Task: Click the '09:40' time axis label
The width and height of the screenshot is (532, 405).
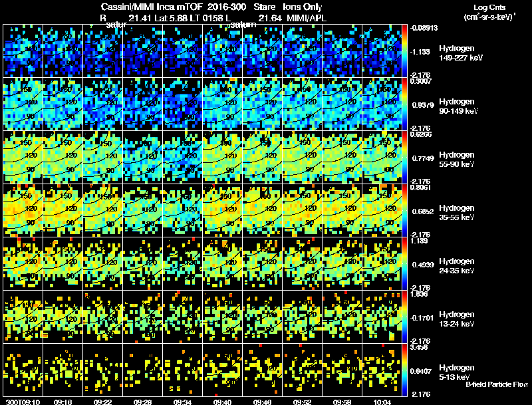Action: click(222, 402)
